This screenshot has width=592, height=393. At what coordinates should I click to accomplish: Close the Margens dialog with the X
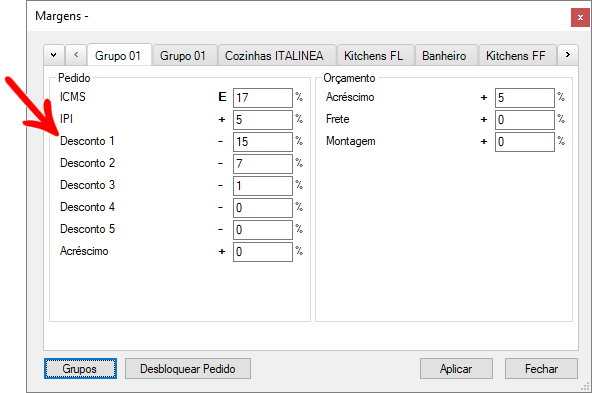[x=580, y=18]
